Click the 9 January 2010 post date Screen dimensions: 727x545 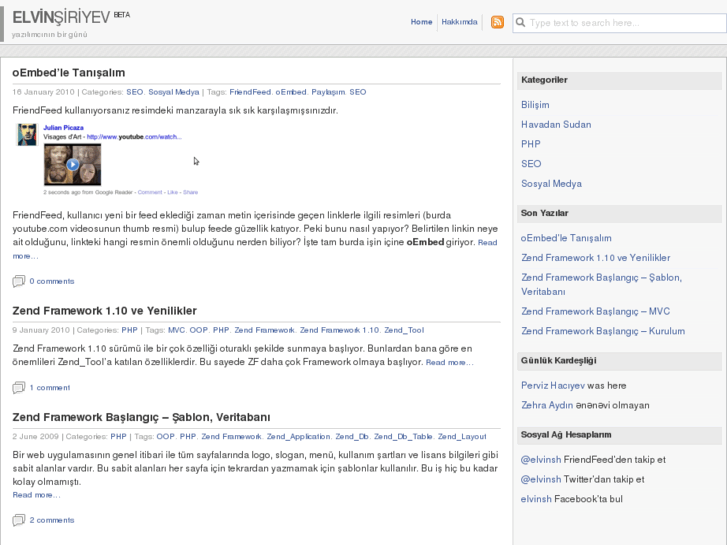41,330
